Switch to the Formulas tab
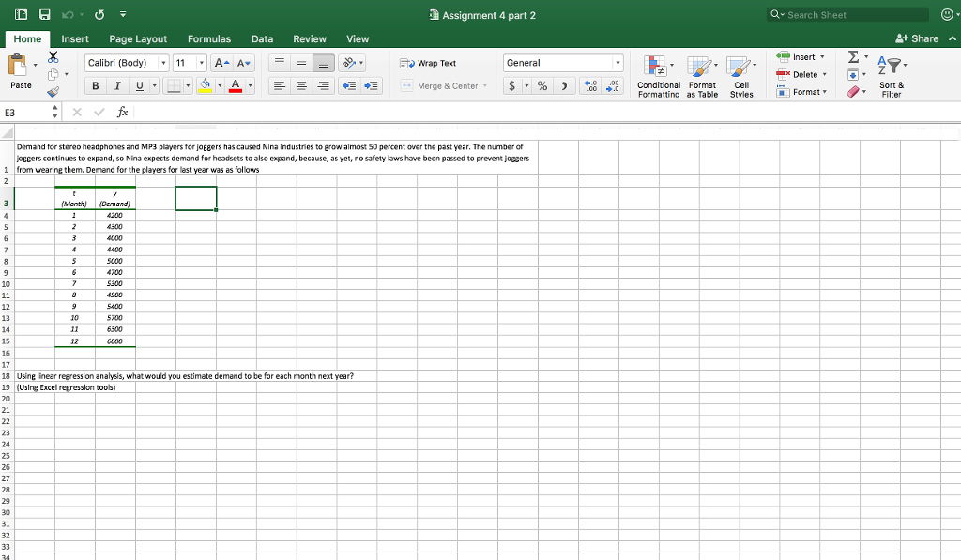Image resolution: width=961 pixels, height=560 pixels. pos(209,39)
